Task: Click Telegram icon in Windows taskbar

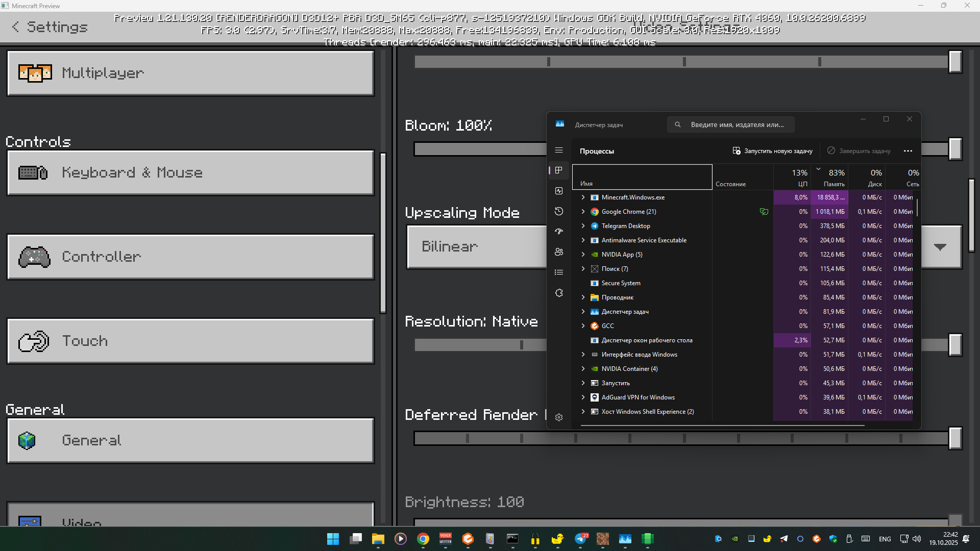Action: [580, 539]
